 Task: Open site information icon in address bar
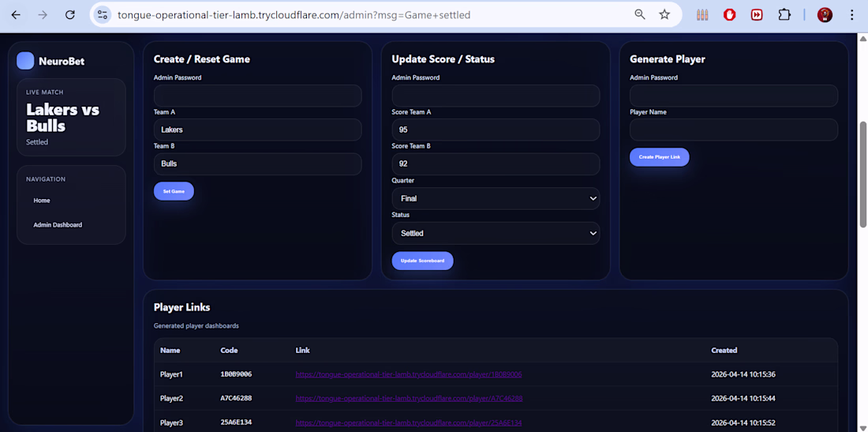102,15
